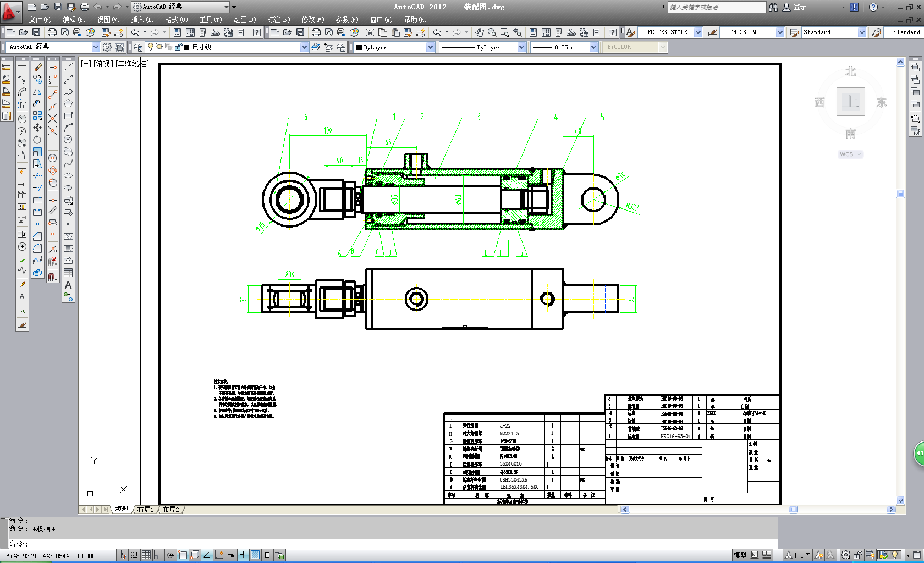The width and height of the screenshot is (924, 563).
Task: Open the Dimension Style manager icon
Action: click(x=713, y=32)
